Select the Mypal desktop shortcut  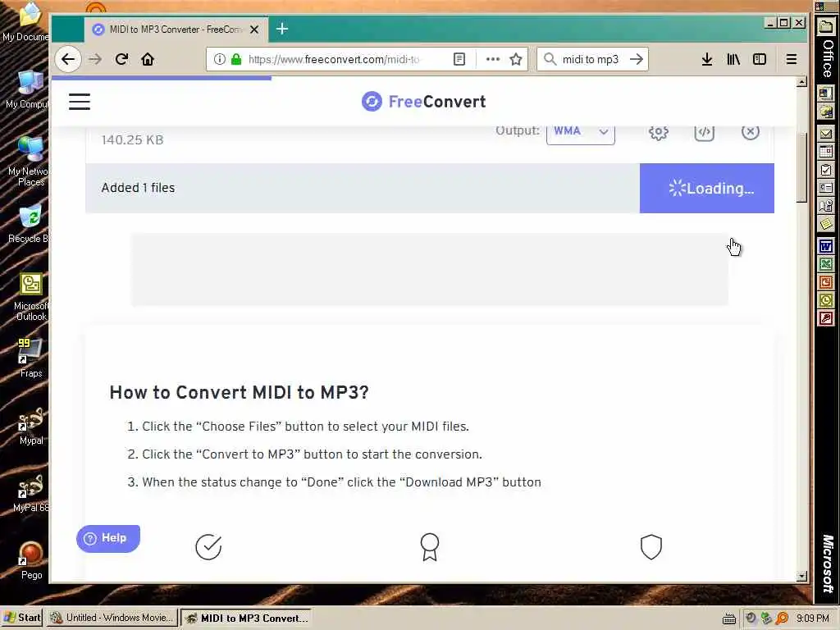pos(31,427)
